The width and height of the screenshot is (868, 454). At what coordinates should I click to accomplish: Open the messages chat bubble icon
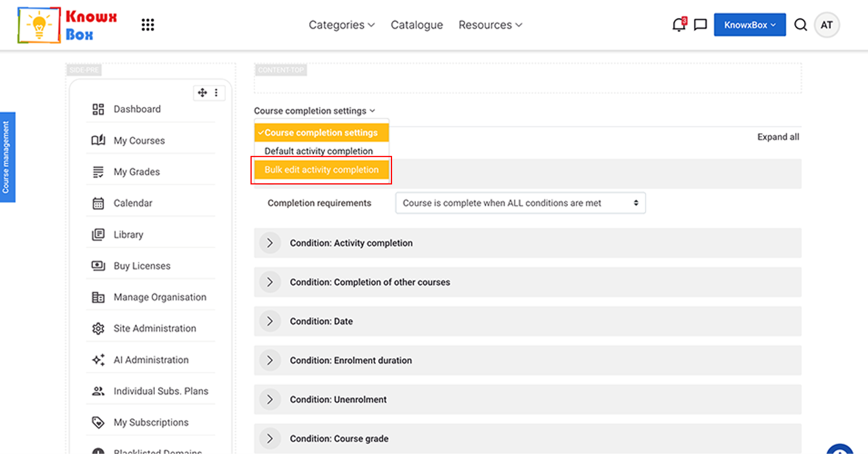[701, 25]
